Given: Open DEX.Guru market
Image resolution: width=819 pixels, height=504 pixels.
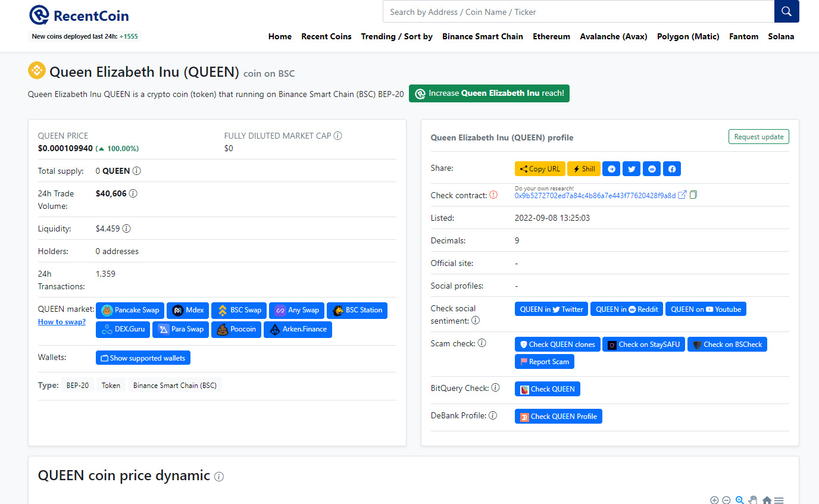Looking at the screenshot, I should coord(123,329).
